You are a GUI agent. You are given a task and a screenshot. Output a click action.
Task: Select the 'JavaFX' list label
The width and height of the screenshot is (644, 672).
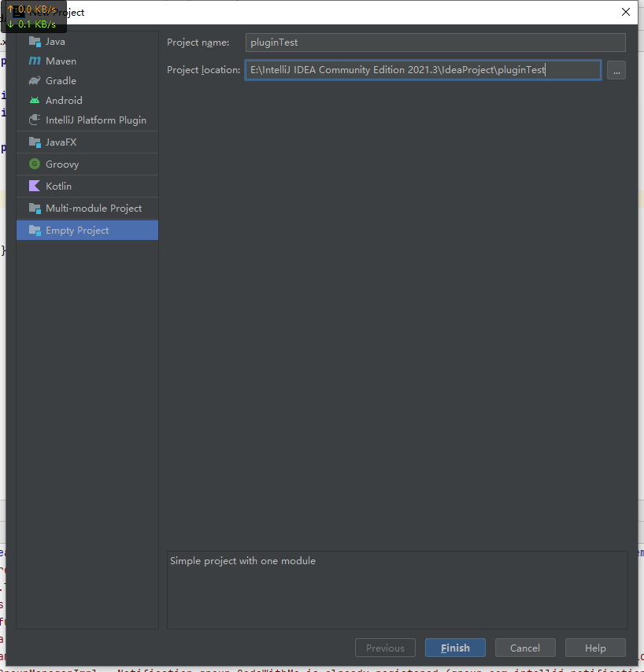(61, 142)
